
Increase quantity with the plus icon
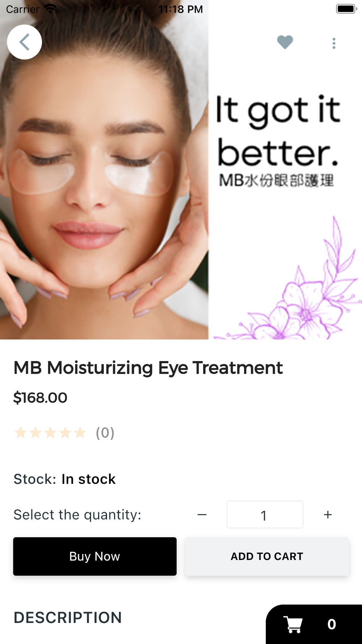pos(328,515)
